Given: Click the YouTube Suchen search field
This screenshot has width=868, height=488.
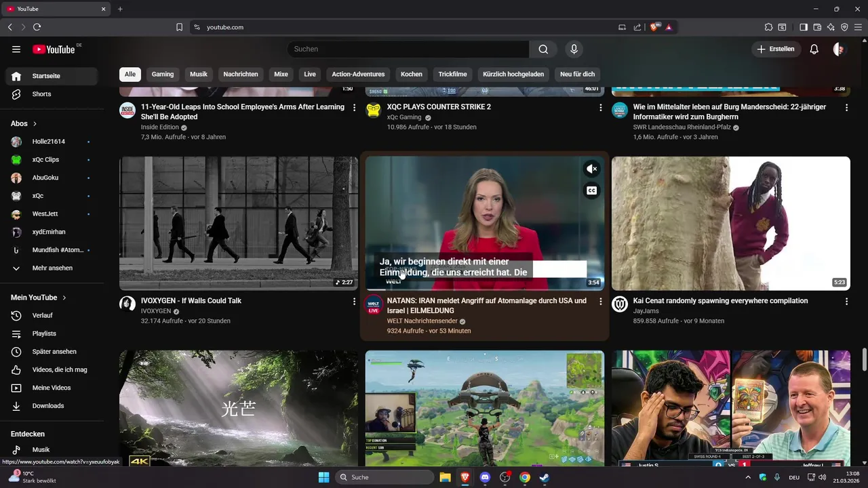Looking at the screenshot, I should pyautogui.click(x=408, y=49).
